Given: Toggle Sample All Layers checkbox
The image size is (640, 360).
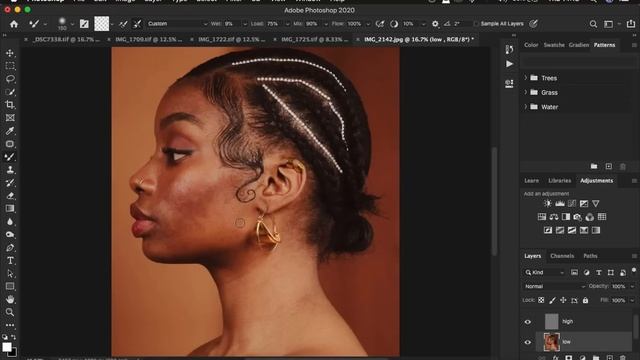Looking at the screenshot, I should (476, 24).
